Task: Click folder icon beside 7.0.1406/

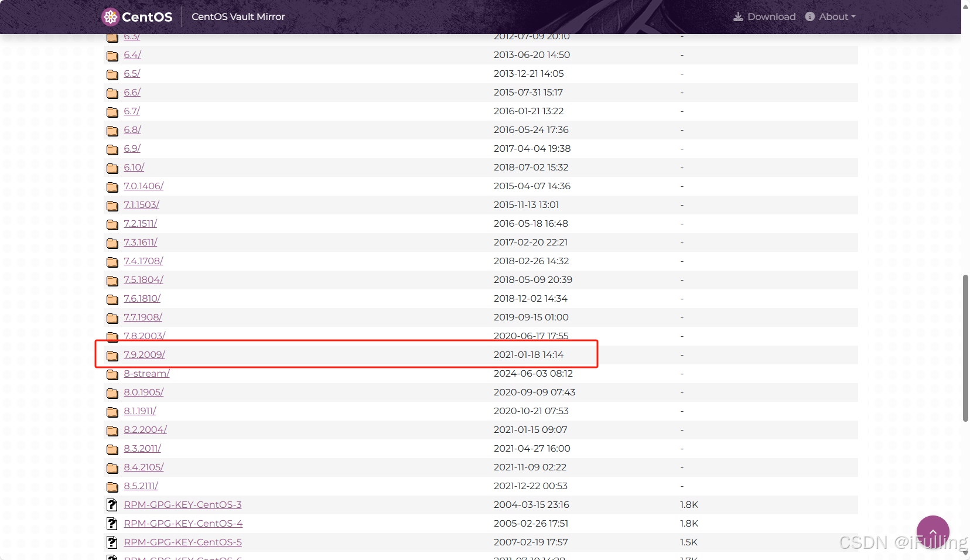Action: 112,187
